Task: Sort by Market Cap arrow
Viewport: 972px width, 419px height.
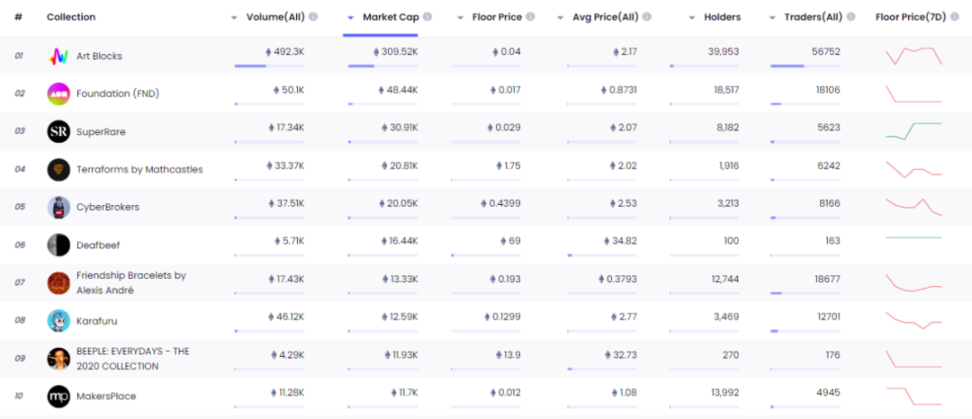Action: pyautogui.click(x=350, y=18)
